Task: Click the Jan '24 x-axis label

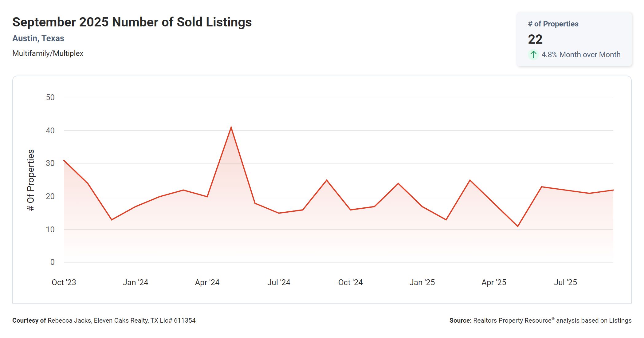Action: pyautogui.click(x=135, y=282)
